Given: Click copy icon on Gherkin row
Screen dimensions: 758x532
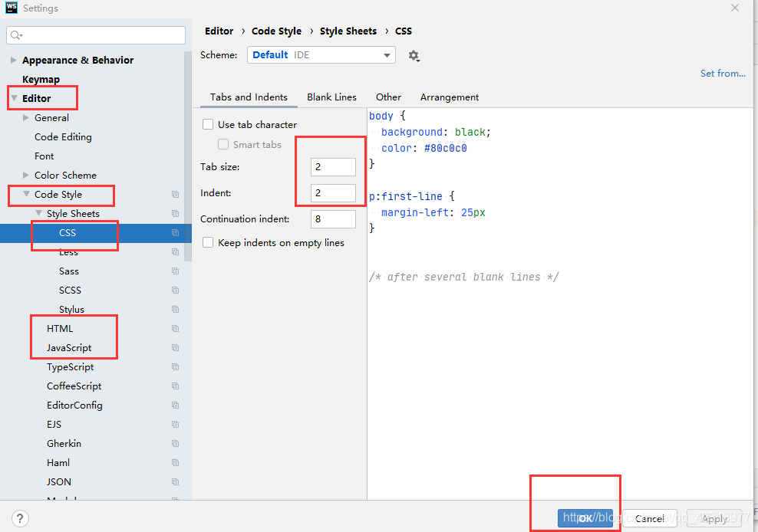Looking at the screenshot, I should [x=175, y=444].
